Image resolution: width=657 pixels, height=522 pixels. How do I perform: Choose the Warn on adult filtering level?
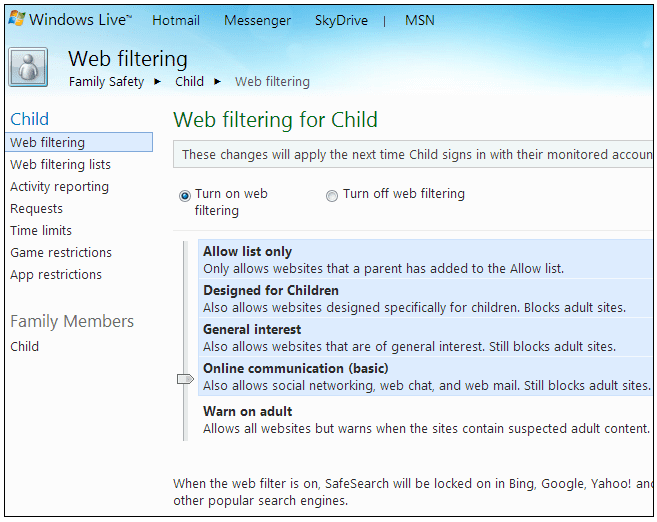pos(425,419)
